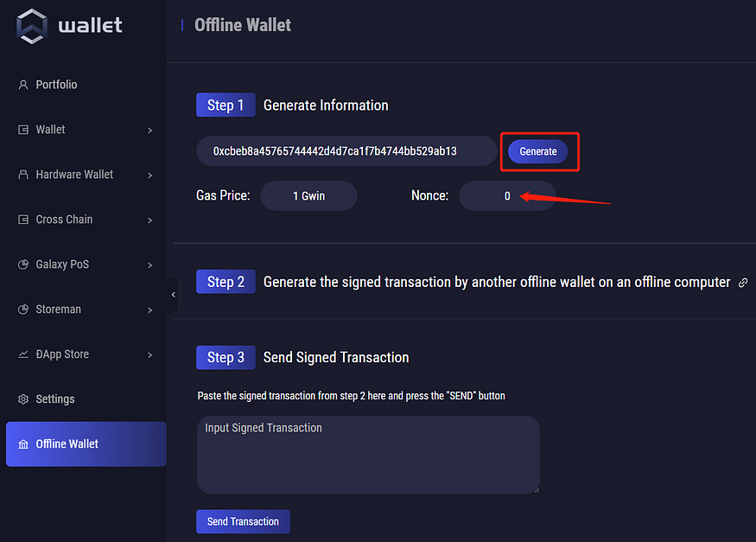
Task: Click the Nonce value field
Action: pyautogui.click(x=507, y=196)
